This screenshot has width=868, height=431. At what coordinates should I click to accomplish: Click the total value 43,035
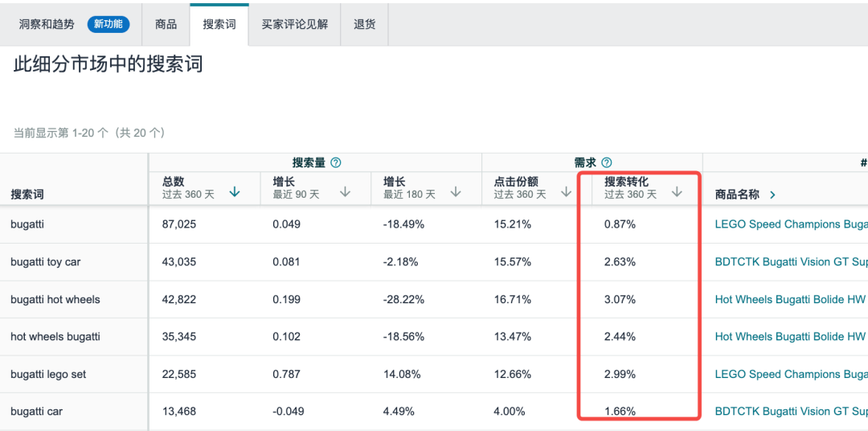(x=179, y=261)
